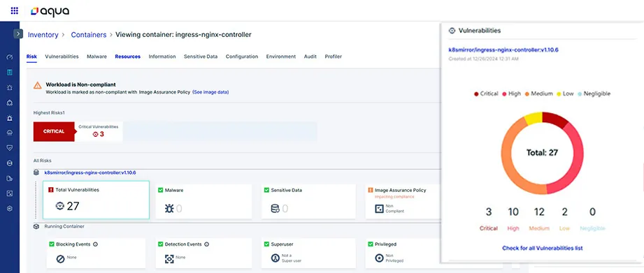Click the info icon beside Detection Events
Viewport: 644px width, 273px height.
pyautogui.click(x=206, y=244)
